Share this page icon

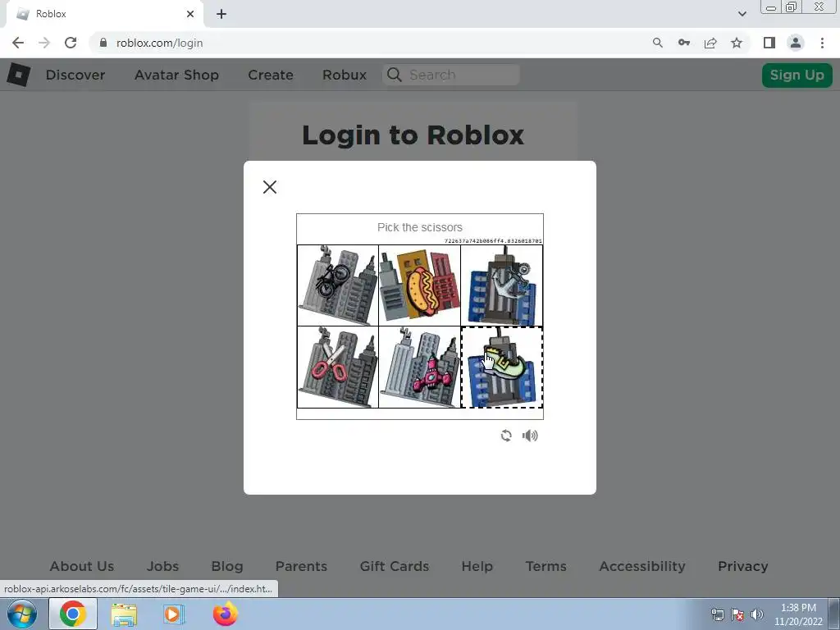click(x=710, y=43)
